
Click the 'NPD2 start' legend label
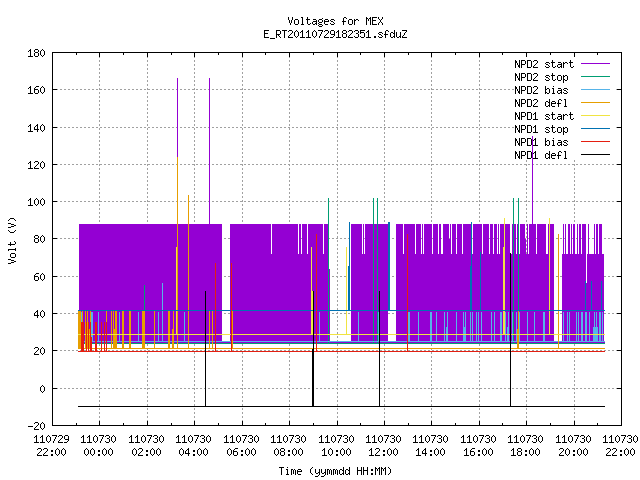544,64
